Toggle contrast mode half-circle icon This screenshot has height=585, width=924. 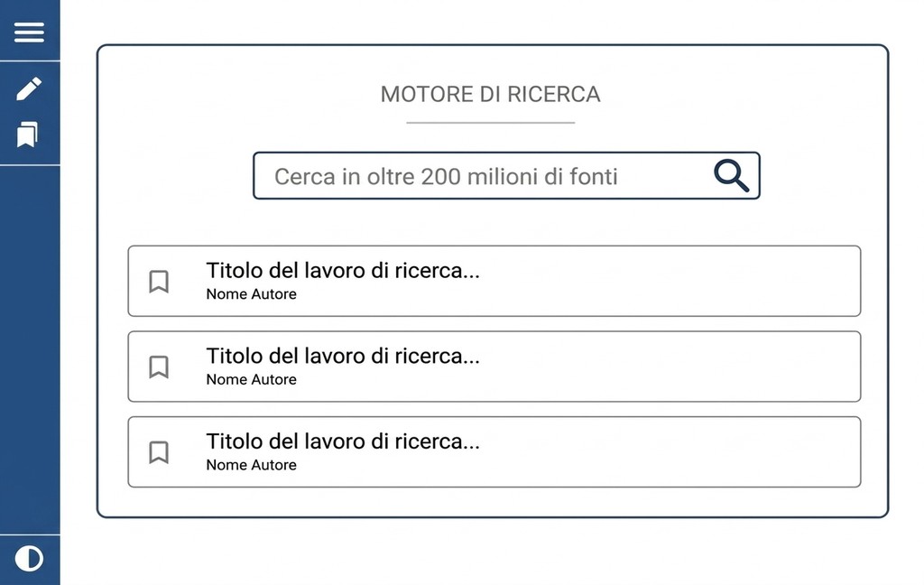(29, 559)
